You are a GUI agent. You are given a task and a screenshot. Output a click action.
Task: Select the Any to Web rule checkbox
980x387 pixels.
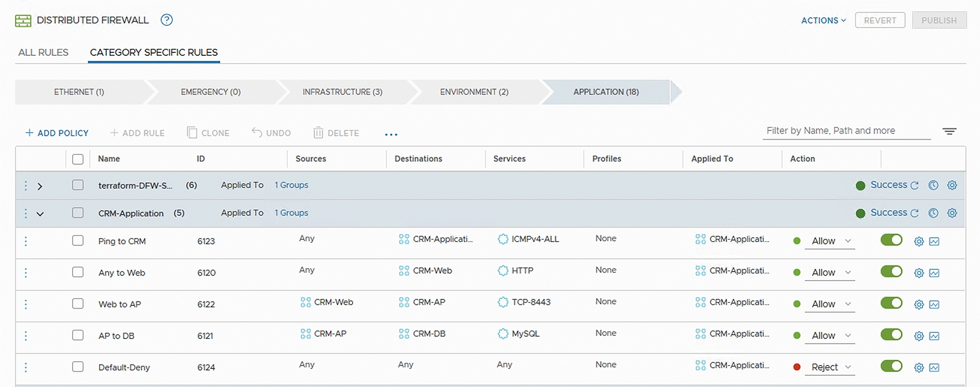pos(78,272)
